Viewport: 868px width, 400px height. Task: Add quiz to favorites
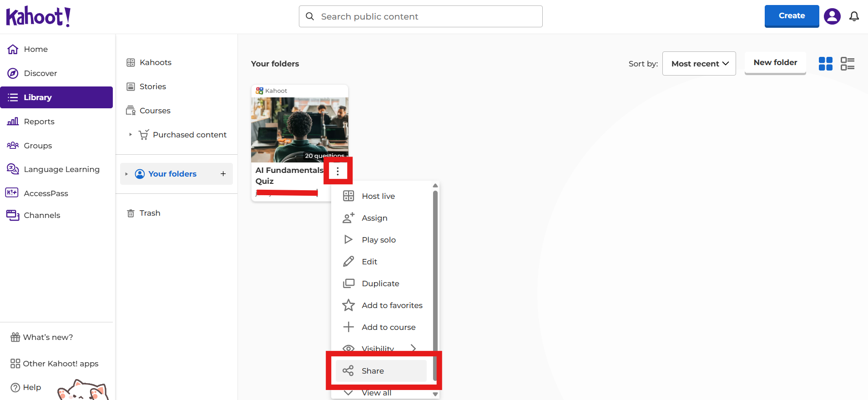pyautogui.click(x=392, y=305)
